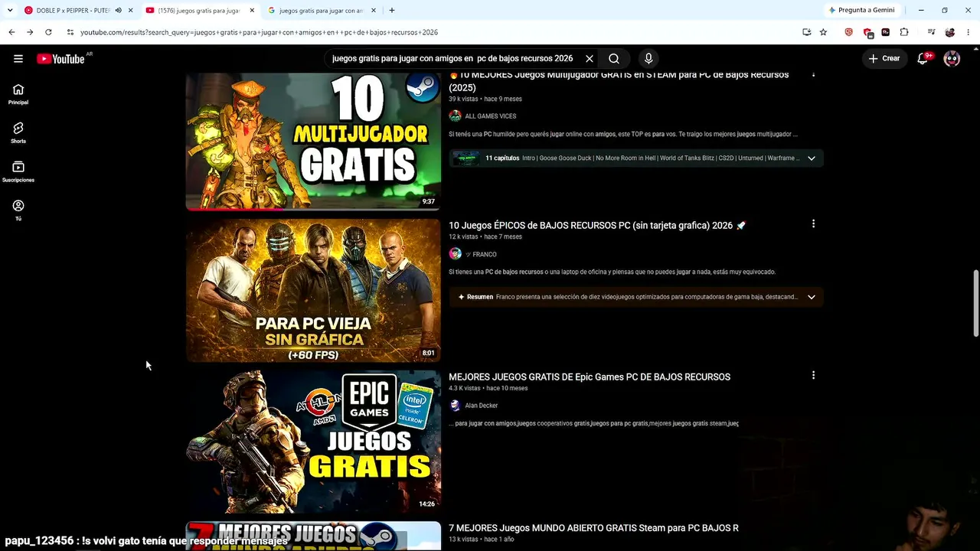Image resolution: width=980 pixels, height=551 pixels.
Task: Bookmark this page with the star
Action: 824,32
